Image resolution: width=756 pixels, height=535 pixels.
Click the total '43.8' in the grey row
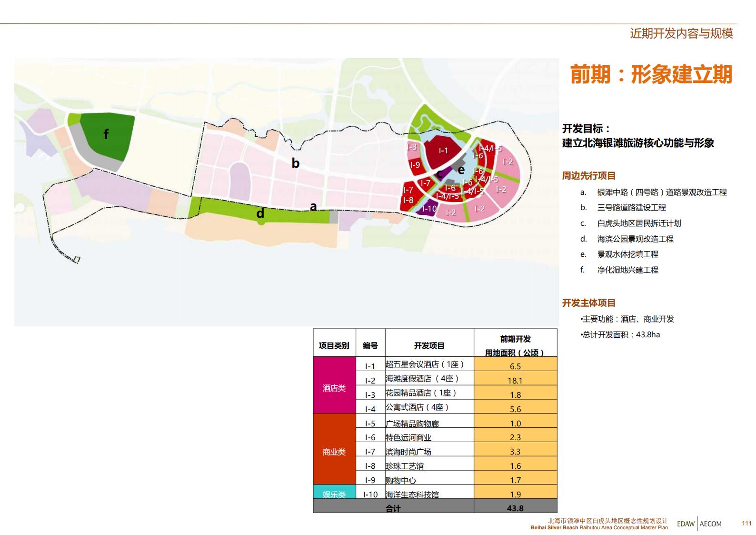click(x=516, y=506)
